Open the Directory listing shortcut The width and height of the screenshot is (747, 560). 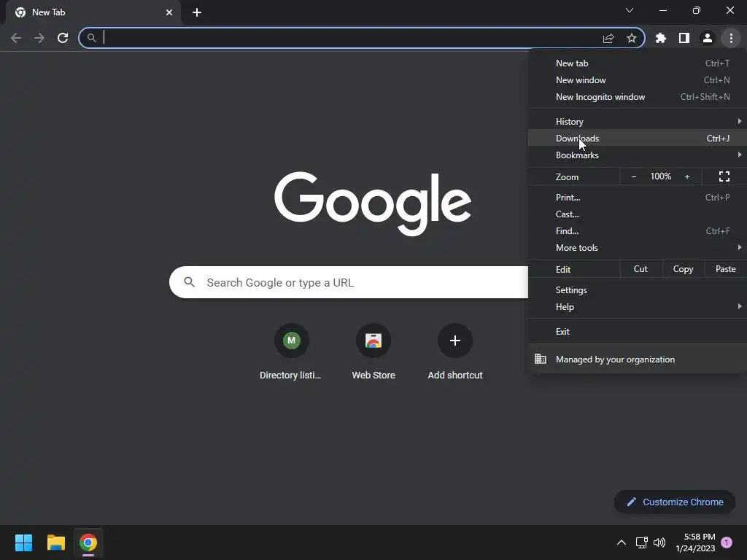(x=290, y=352)
